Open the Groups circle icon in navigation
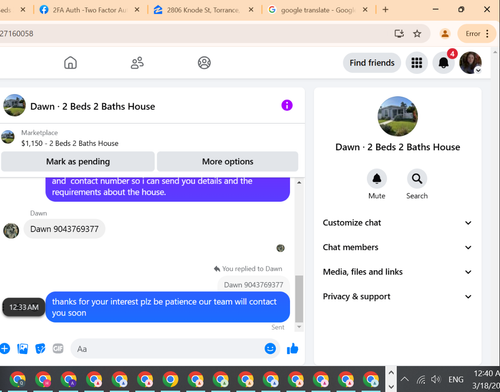500x392 pixels. [x=204, y=63]
